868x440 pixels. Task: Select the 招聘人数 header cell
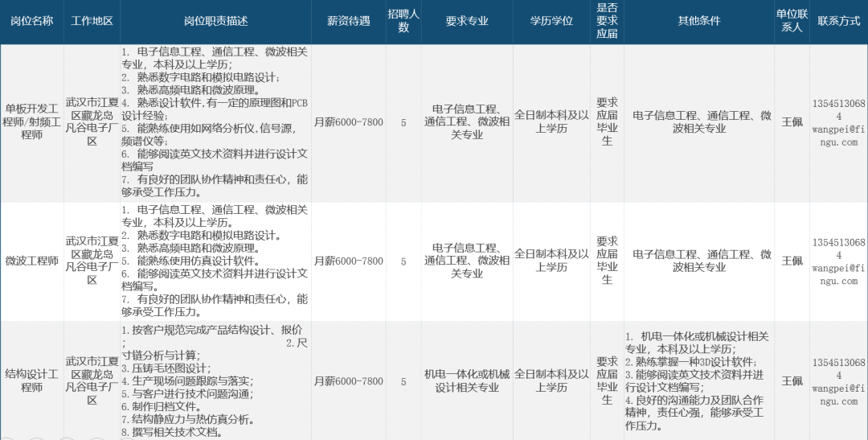(403, 21)
